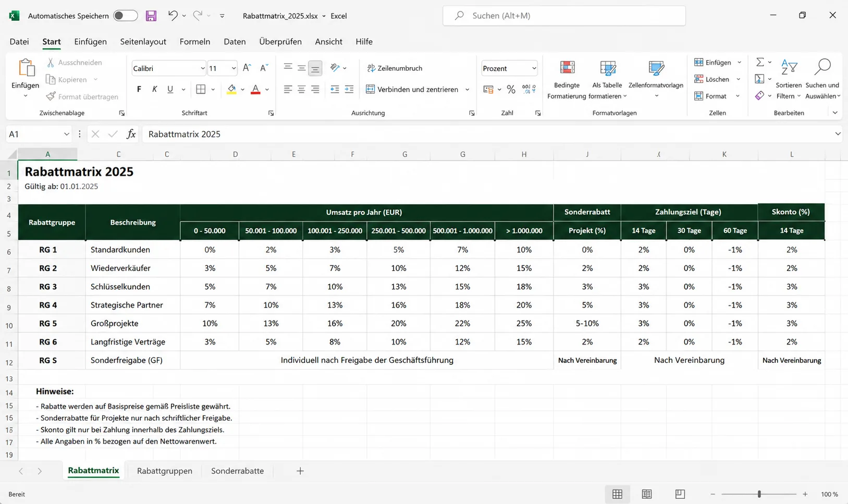
Task: Click the AutoSum sigma icon
Action: (760, 62)
